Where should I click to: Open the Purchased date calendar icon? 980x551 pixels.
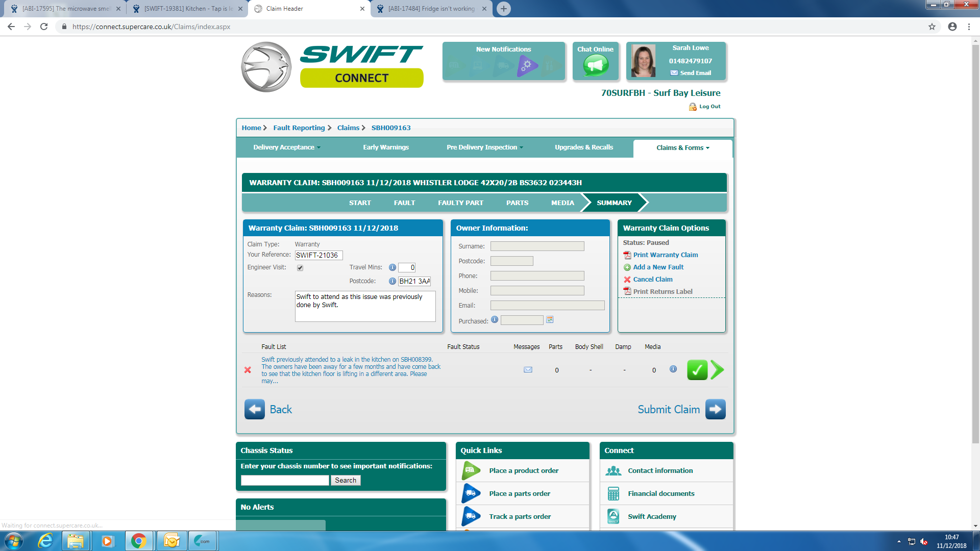point(550,320)
